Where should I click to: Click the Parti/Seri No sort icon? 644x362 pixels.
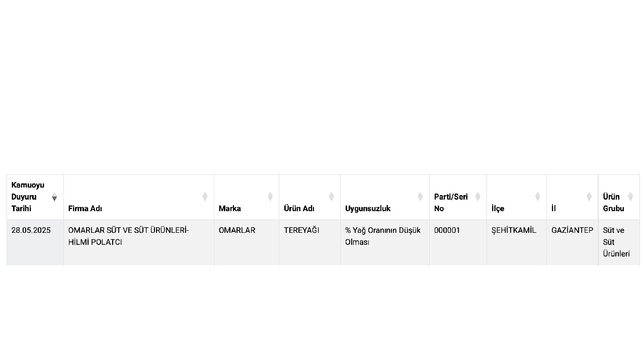[477, 197]
